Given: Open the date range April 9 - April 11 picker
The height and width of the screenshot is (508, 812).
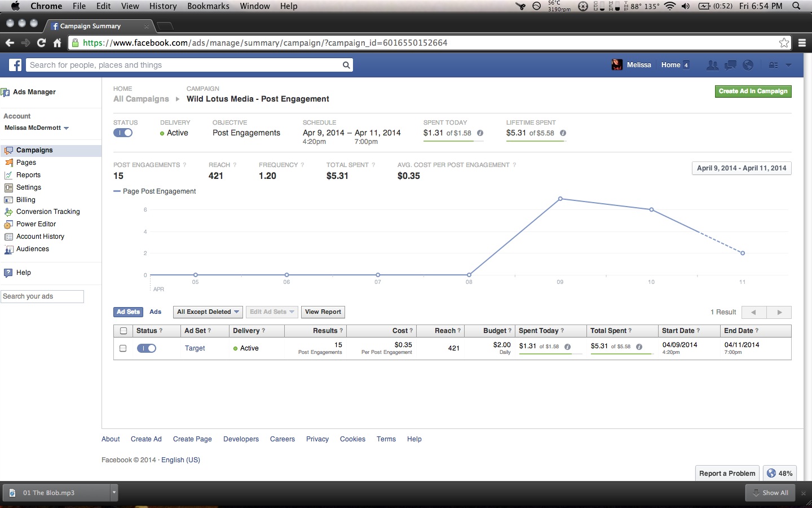Looking at the screenshot, I should (x=741, y=168).
